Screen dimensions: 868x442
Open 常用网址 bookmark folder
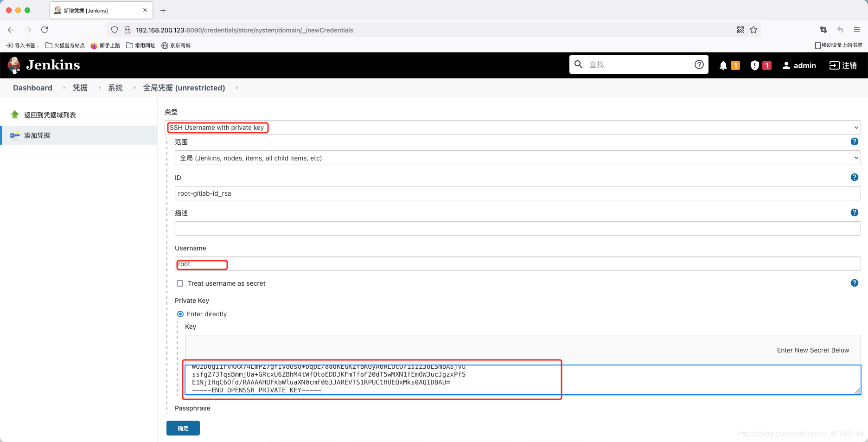[x=141, y=45]
